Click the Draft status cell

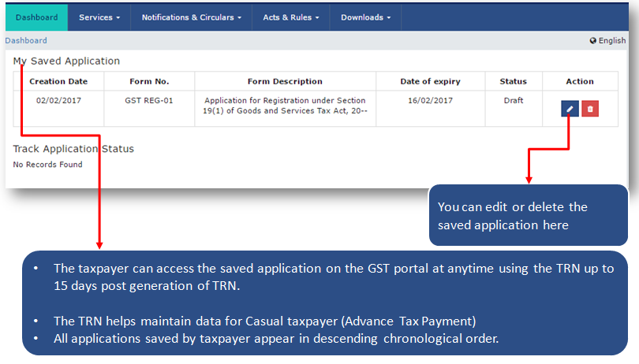[x=513, y=101]
